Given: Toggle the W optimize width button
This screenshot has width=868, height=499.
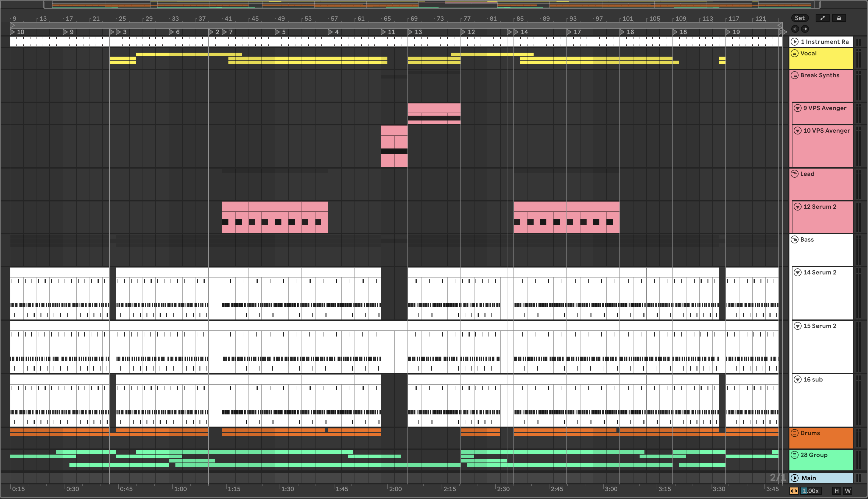Looking at the screenshot, I should pos(848,491).
